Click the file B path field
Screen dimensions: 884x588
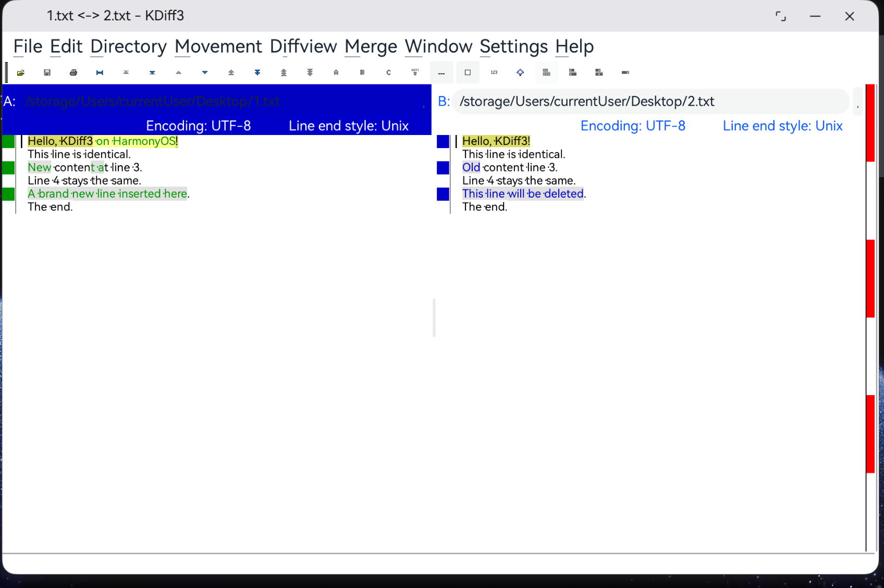651,101
